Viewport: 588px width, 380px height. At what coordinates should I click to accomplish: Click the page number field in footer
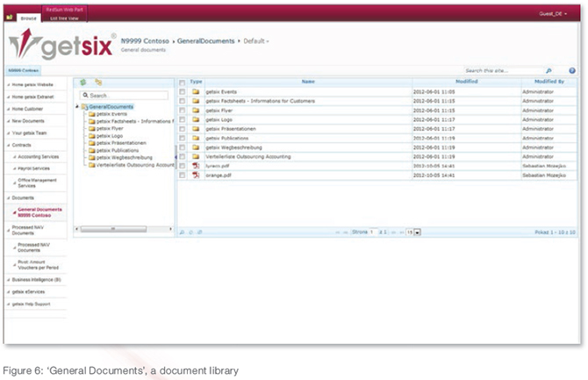(x=374, y=233)
